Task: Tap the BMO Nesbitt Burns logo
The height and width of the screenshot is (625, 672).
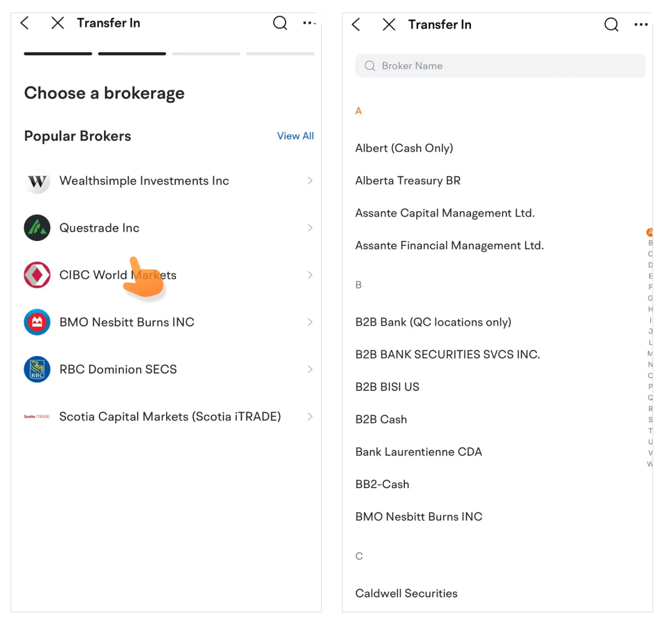Action: point(37,322)
